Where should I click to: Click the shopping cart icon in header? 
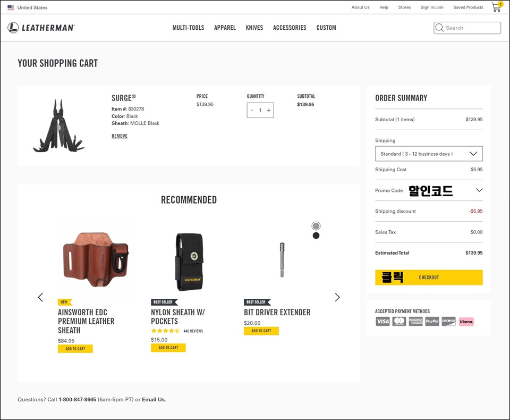497,7
